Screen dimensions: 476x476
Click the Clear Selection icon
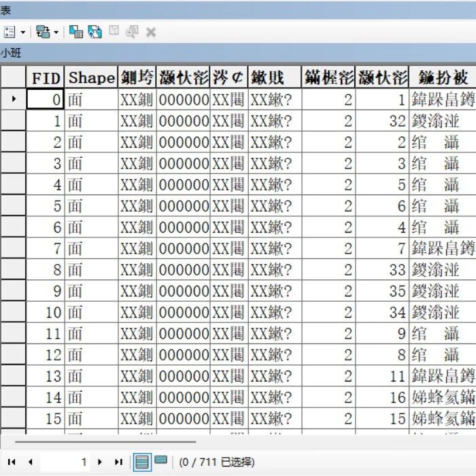[114, 31]
